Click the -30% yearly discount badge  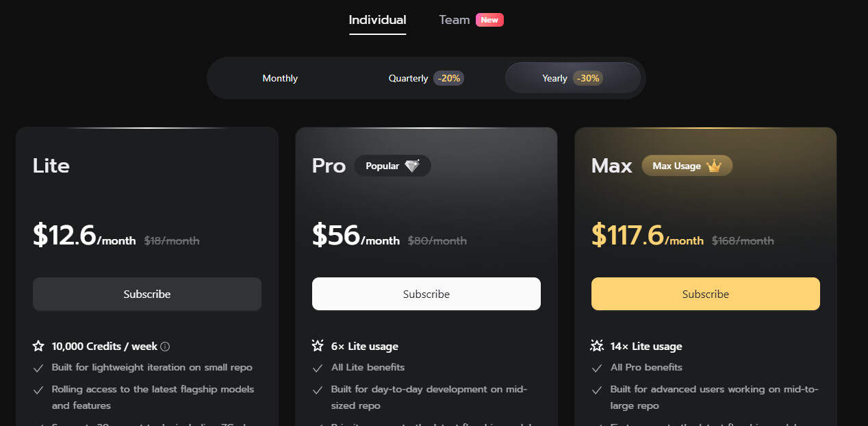pos(588,78)
